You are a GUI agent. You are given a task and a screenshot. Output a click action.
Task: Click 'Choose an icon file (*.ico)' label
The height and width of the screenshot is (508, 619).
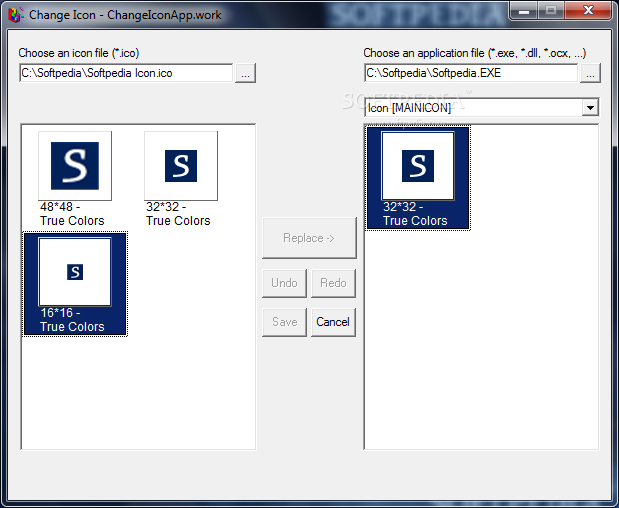coord(79,53)
